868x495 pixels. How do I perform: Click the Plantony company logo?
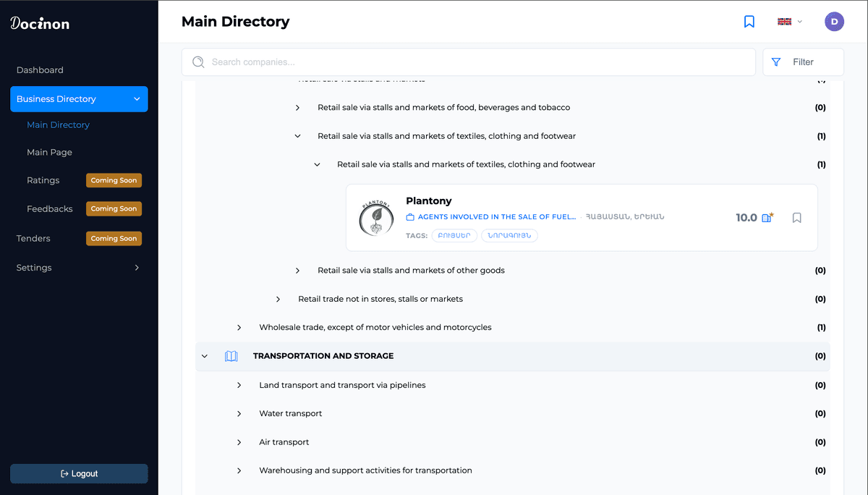(x=376, y=217)
